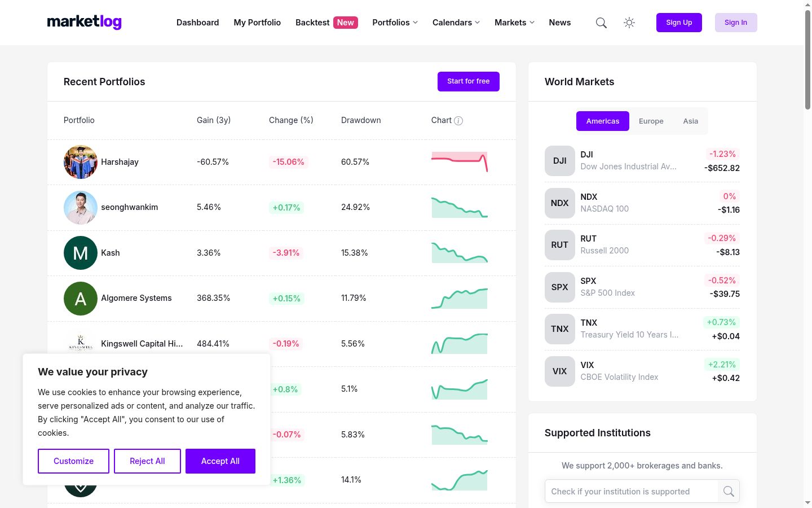Click the Start for free button
The image size is (812, 508).
469,81
